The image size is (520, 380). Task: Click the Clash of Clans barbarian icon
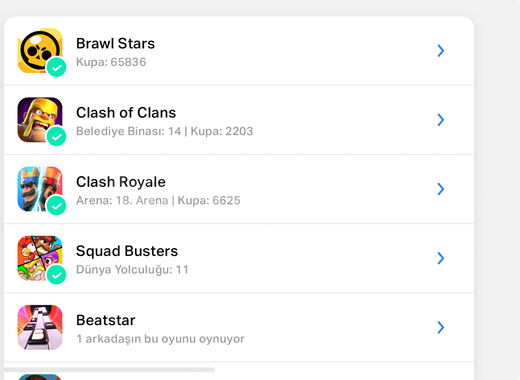click(x=40, y=120)
